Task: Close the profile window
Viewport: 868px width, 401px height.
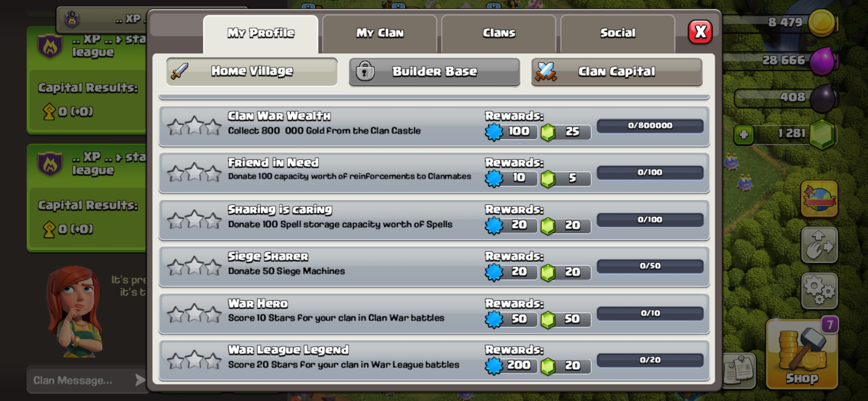Action: point(700,32)
